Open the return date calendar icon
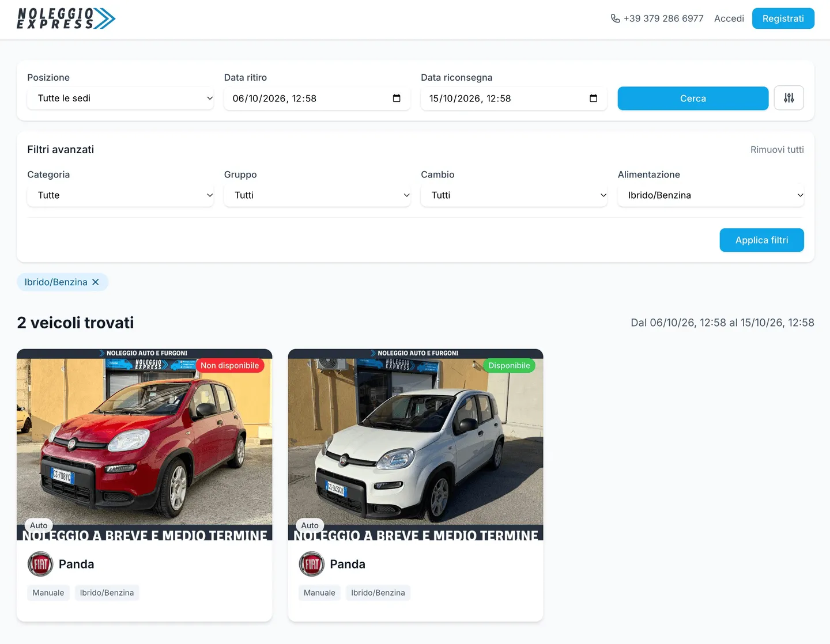The width and height of the screenshot is (830, 644). 593,99
